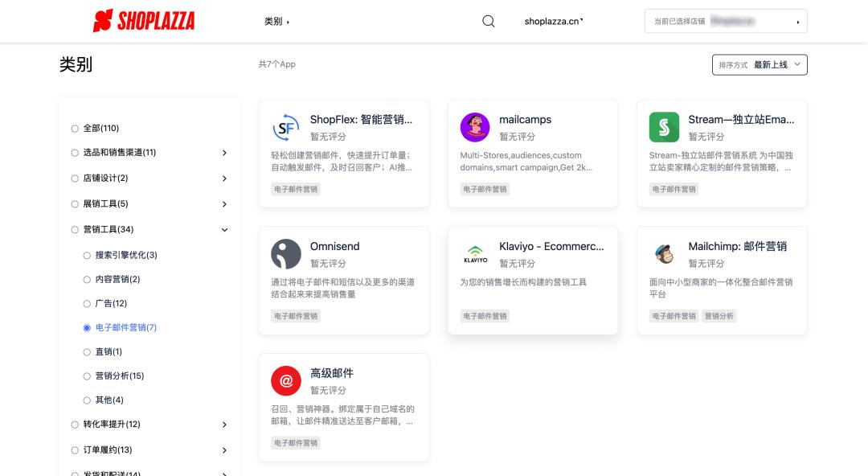Open the 排序方式 最新上线 dropdown
This screenshot has width=868, height=476.
(x=759, y=64)
